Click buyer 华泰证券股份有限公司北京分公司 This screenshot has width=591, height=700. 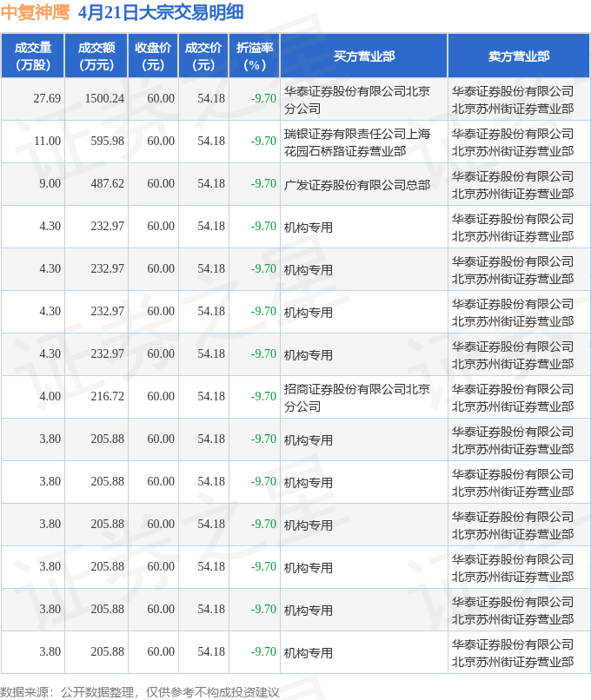pyautogui.click(x=356, y=99)
